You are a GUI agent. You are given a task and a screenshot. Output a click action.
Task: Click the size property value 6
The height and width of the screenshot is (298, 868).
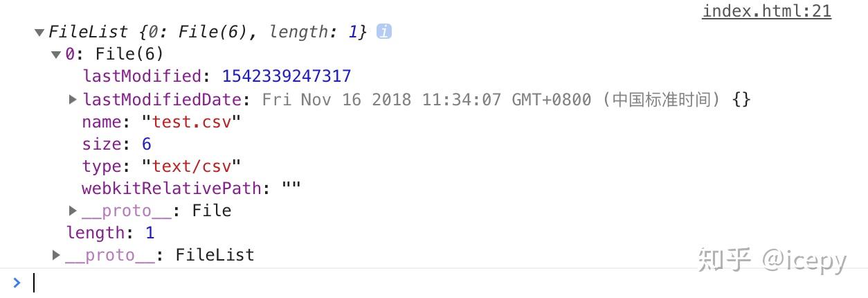pyautogui.click(x=146, y=143)
